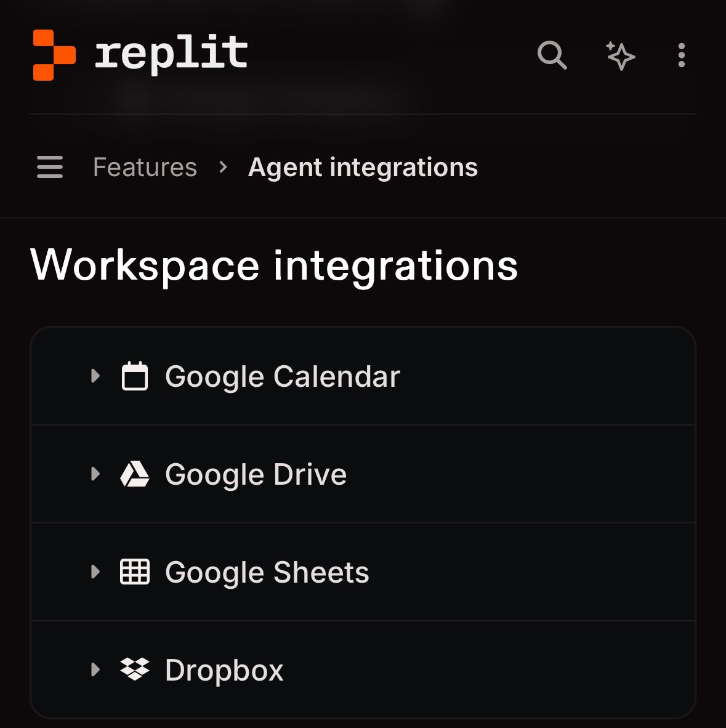Screen dimensions: 726x728
Task: Open the search icon
Action: (x=552, y=56)
